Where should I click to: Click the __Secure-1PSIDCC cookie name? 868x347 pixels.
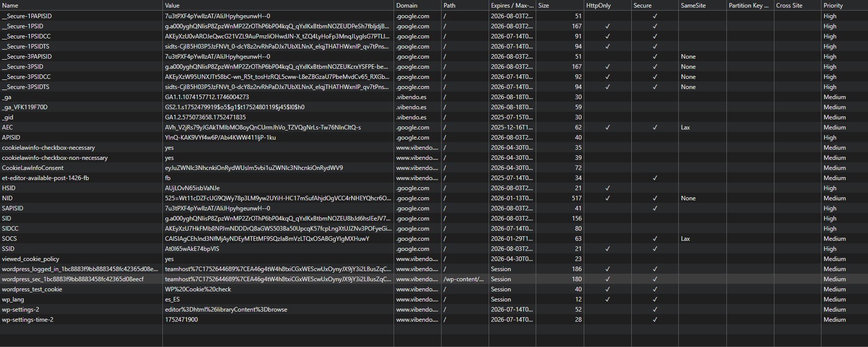pos(26,36)
